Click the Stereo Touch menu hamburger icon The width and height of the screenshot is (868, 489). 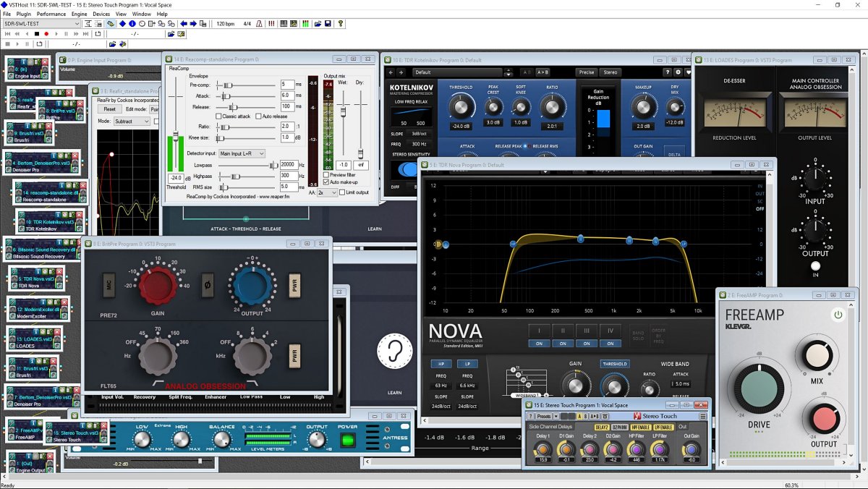point(702,417)
